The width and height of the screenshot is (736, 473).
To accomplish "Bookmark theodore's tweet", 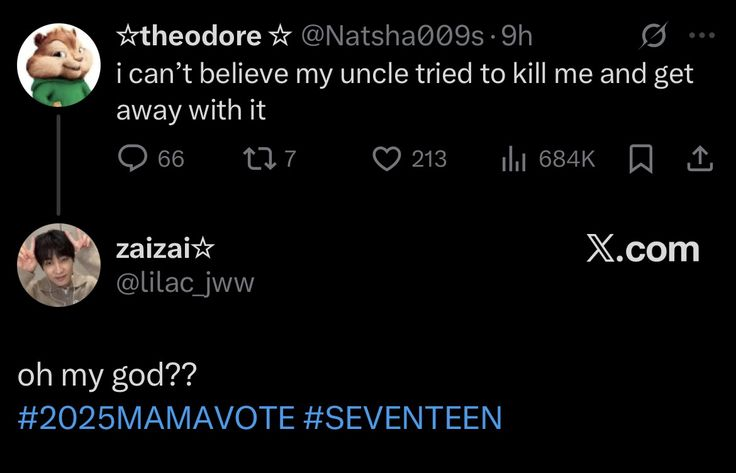I will 641,159.
